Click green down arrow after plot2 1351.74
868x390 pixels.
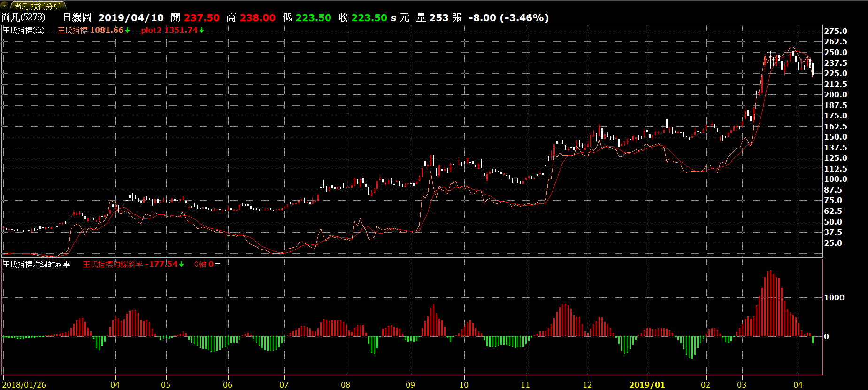(x=201, y=31)
